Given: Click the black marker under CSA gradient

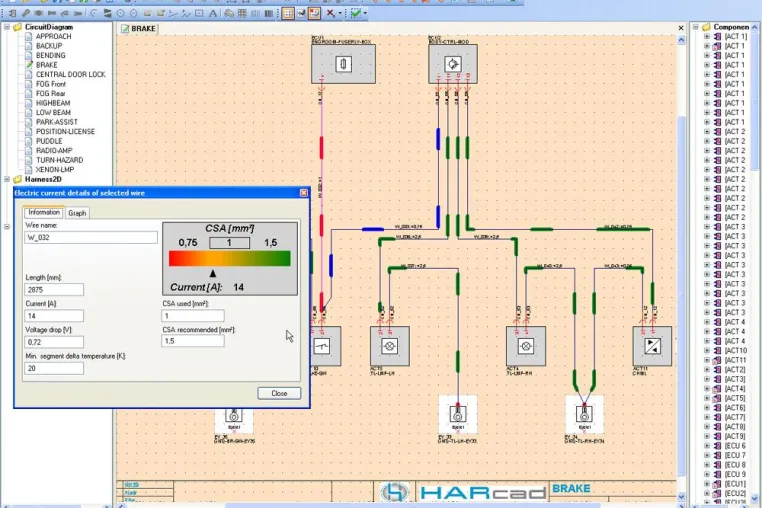Looking at the screenshot, I should 213,273.
